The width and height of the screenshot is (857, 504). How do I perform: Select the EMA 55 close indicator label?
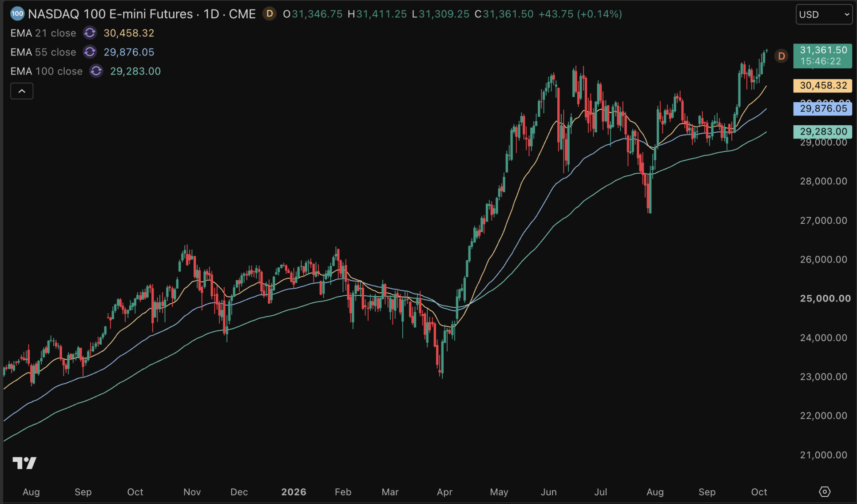tap(43, 52)
